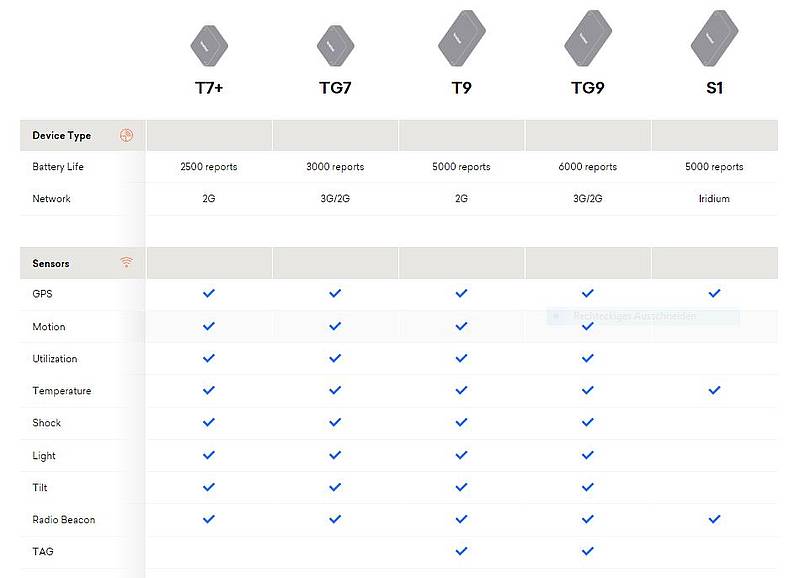
Task: Click the Sensors wifi signal icon
Action: 126,263
